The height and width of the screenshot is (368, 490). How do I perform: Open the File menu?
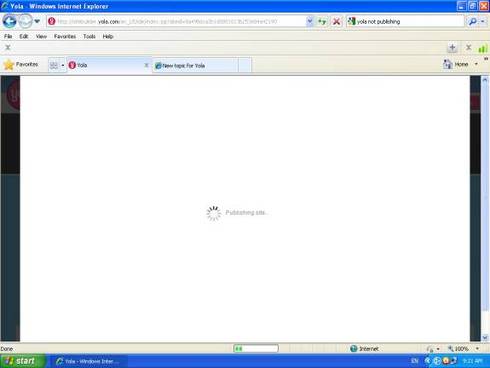click(8, 36)
